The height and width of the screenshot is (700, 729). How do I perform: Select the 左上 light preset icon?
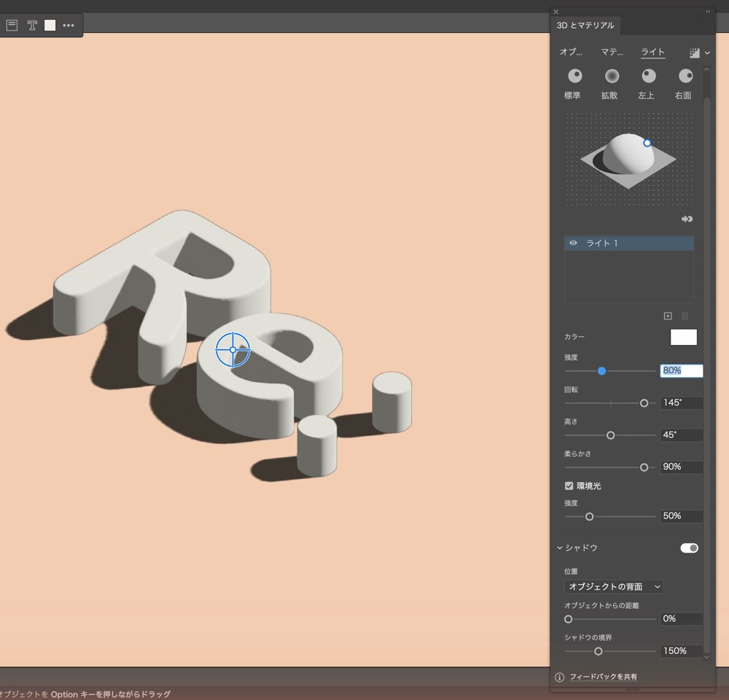649,76
